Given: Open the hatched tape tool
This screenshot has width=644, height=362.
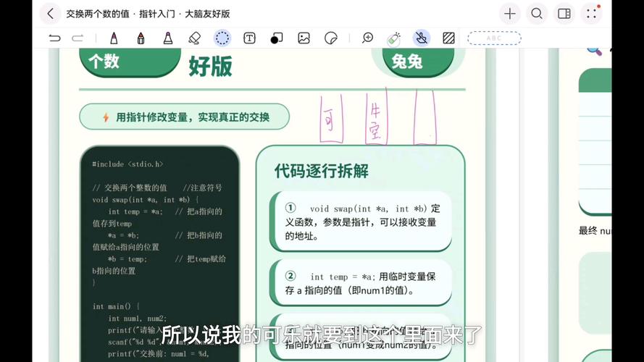Looking at the screenshot, I should (x=448, y=38).
